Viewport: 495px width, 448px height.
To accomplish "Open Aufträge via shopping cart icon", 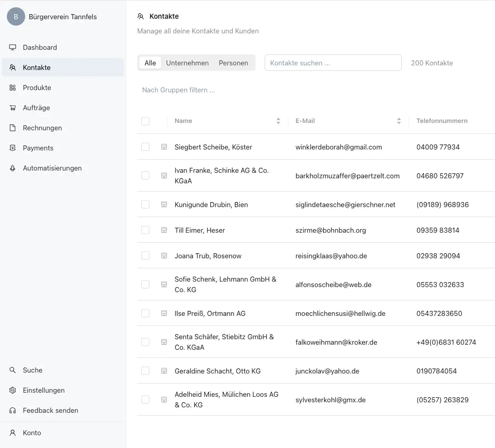I will click(13, 108).
